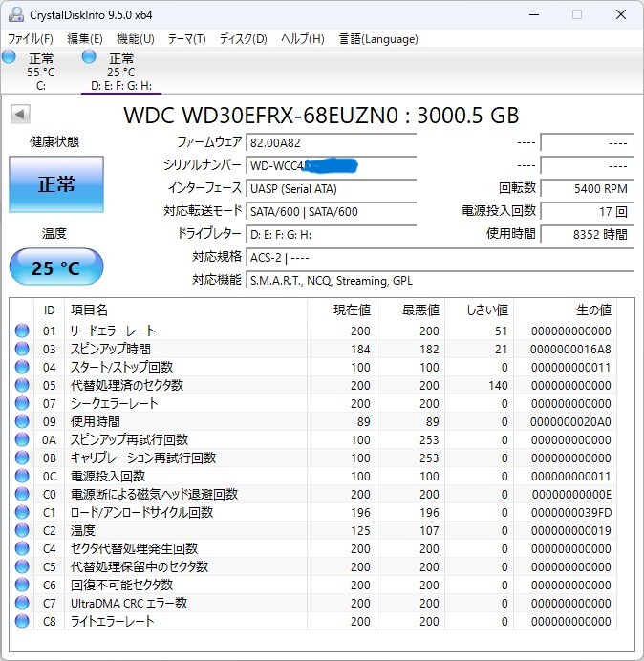
Task: Open the ヘルプ(H) menu
Action: pyautogui.click(x=302, y=39)
